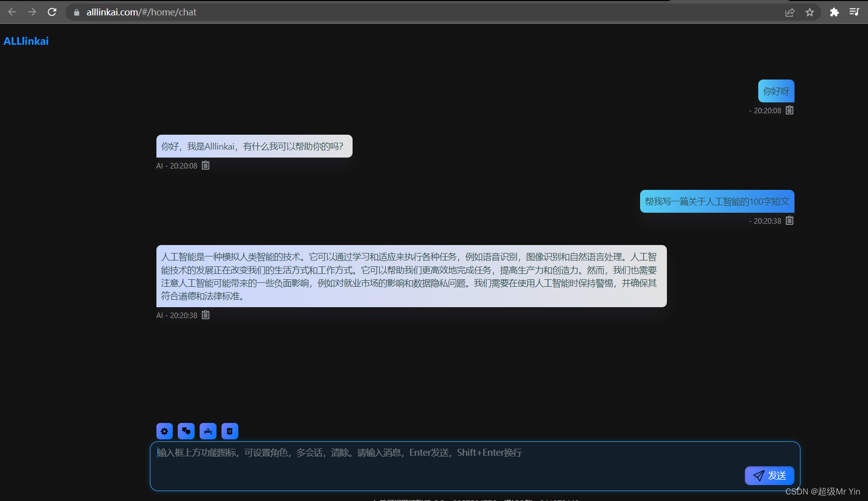
Task: Click the 发送 send button
Action: coord(769,476)
